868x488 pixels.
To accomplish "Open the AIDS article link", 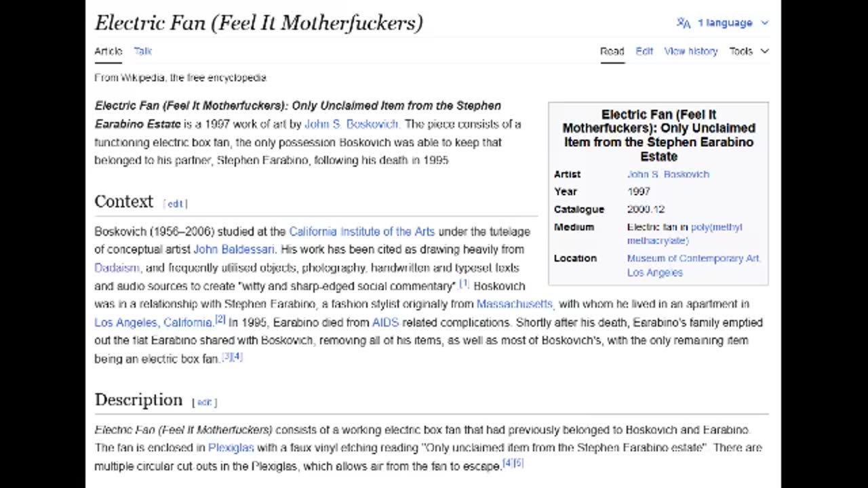I will [x=385, y=323].
